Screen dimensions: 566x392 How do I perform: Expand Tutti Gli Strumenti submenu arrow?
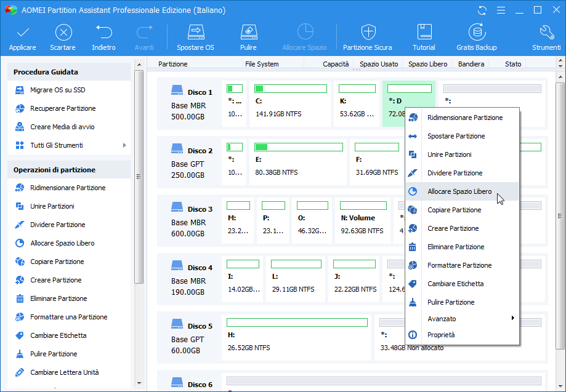tap(124, 145)
